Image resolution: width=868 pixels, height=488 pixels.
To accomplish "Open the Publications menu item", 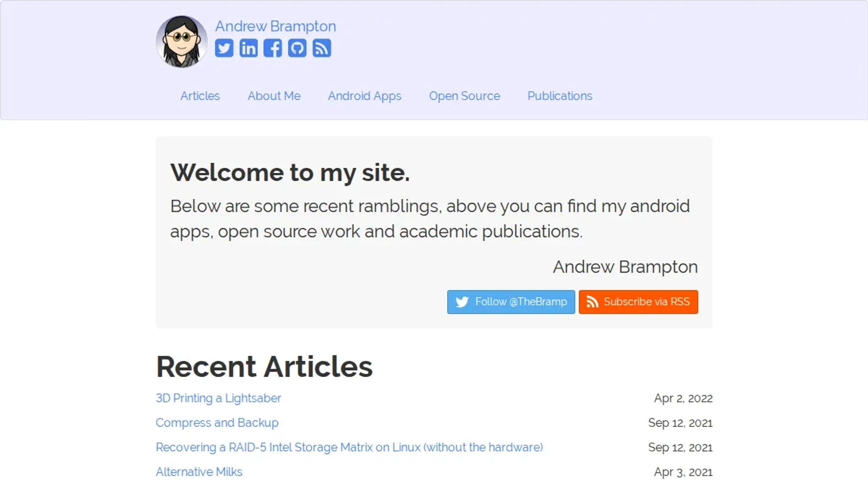I will (560, 96).
